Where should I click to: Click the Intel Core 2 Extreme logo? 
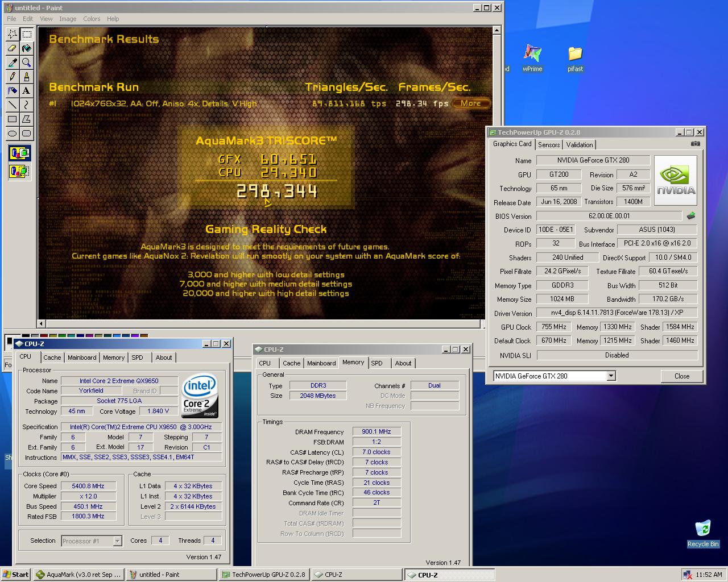coord(200,396)
